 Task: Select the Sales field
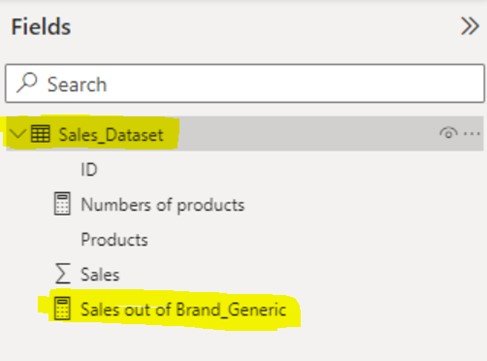(x=100, y=274)
